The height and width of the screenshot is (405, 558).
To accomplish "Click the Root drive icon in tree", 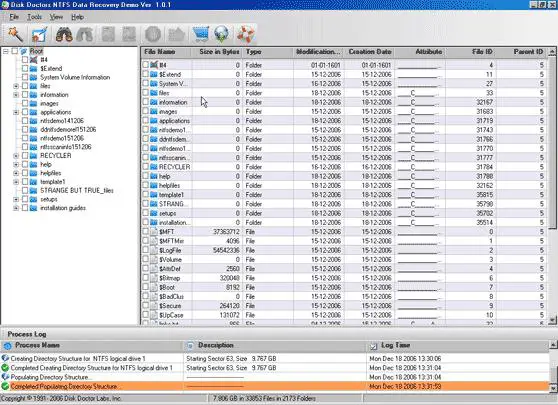I will point(24,51).
